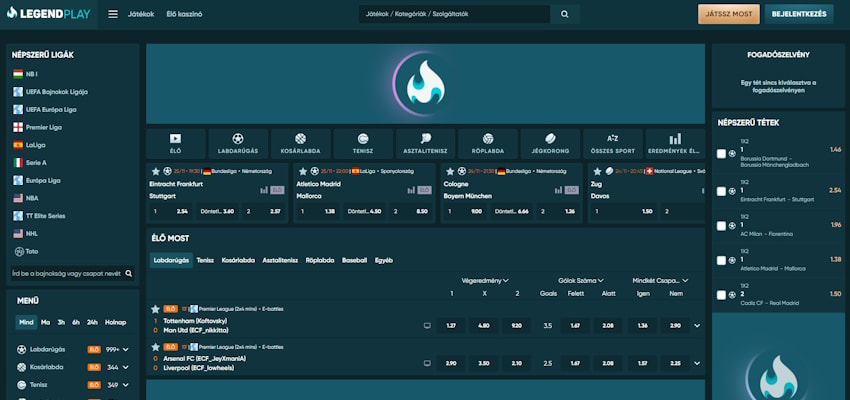Open statistics icon for Eintracht Frankfurt match

[x=264, y=190]
